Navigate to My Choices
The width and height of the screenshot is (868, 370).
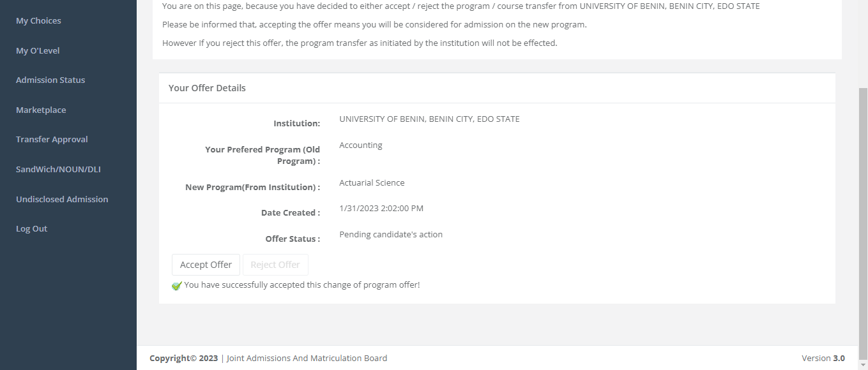click(x=38, y=20)
